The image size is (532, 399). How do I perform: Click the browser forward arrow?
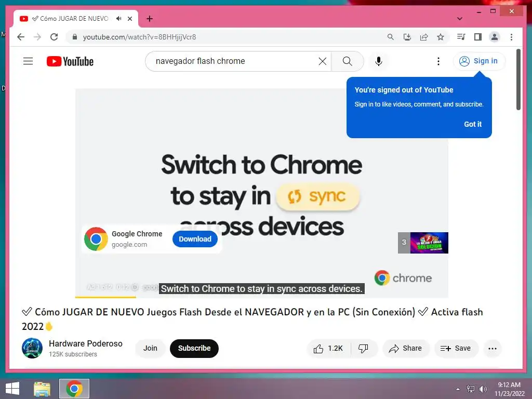point(37,37)
